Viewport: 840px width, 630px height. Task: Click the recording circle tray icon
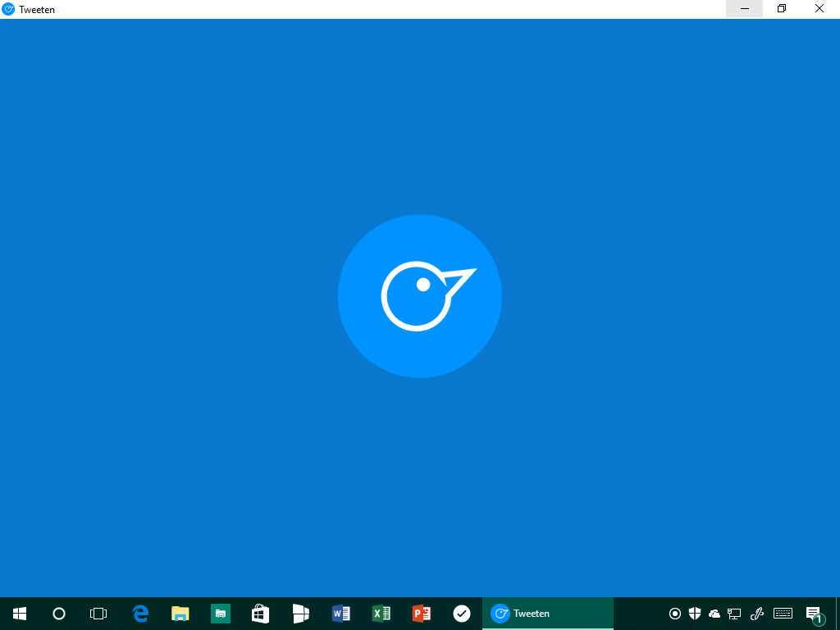click(x=675, y=614)
